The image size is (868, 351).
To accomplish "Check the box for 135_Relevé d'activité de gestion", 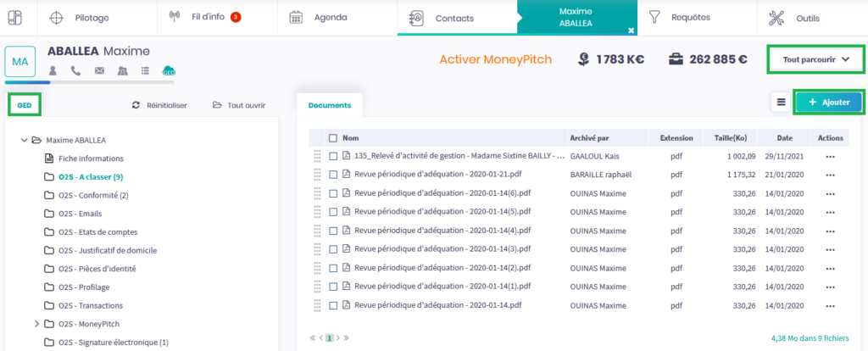I will pos(333,156).
